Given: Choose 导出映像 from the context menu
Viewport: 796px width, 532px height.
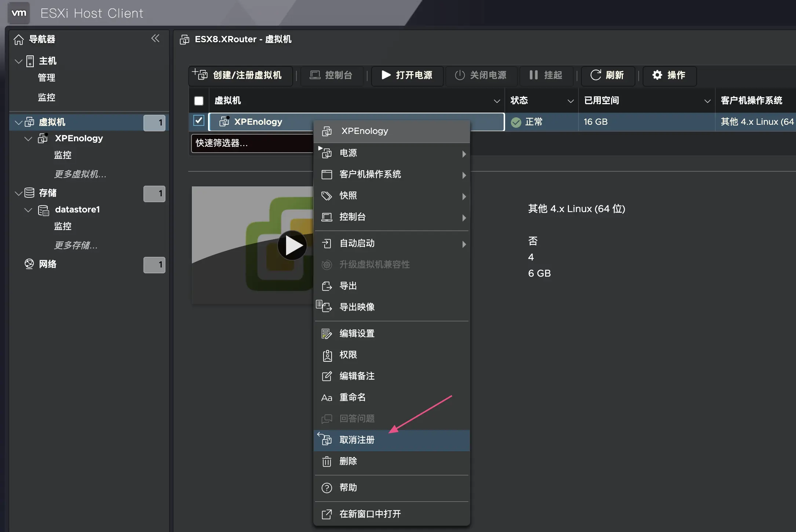Looking at the screenshot, I should [x=392, y=307].
